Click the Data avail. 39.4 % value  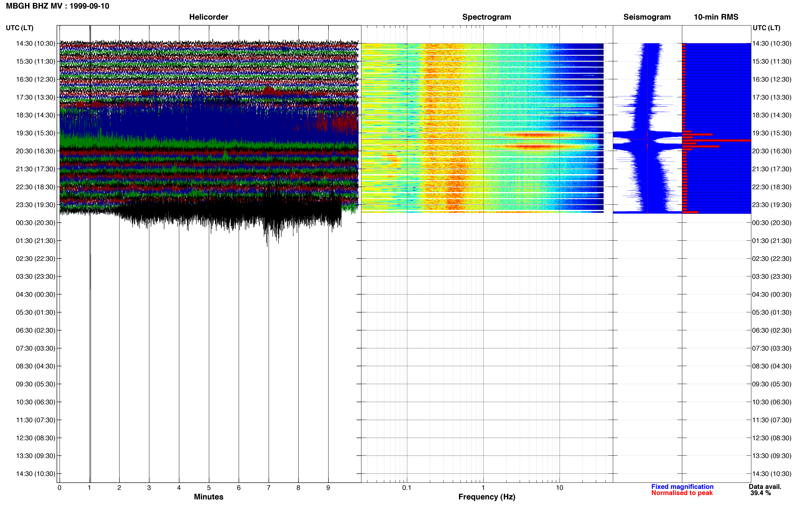point(761,493)
